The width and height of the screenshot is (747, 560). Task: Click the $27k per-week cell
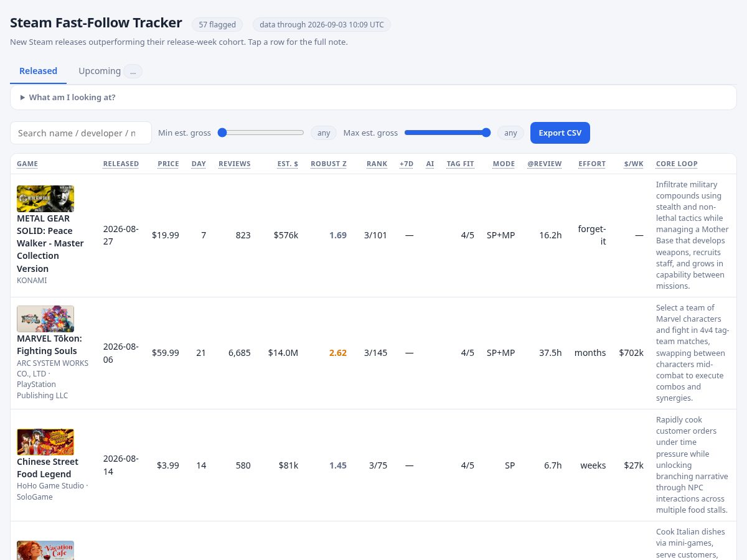point(634,465)
